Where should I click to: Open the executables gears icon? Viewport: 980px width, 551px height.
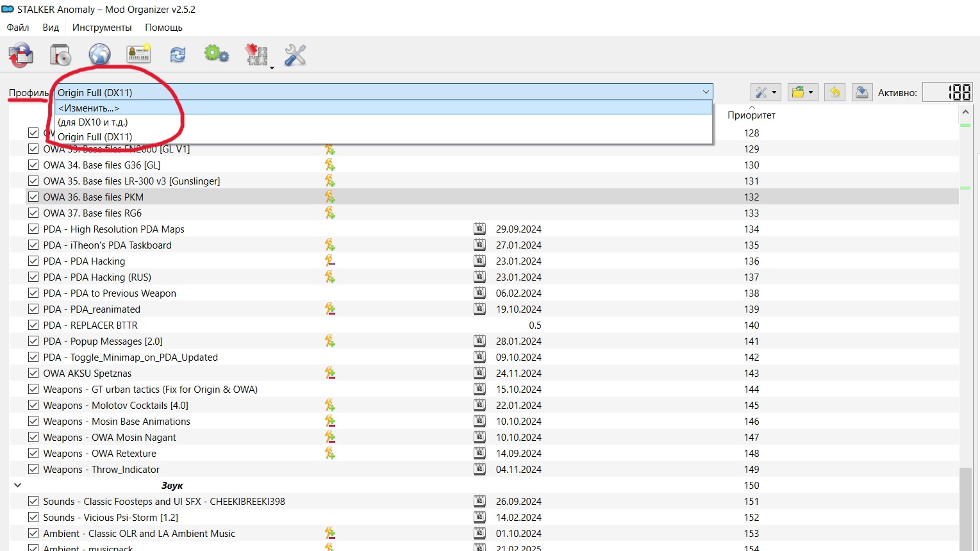pyautogui.click(x=217, y=54)
